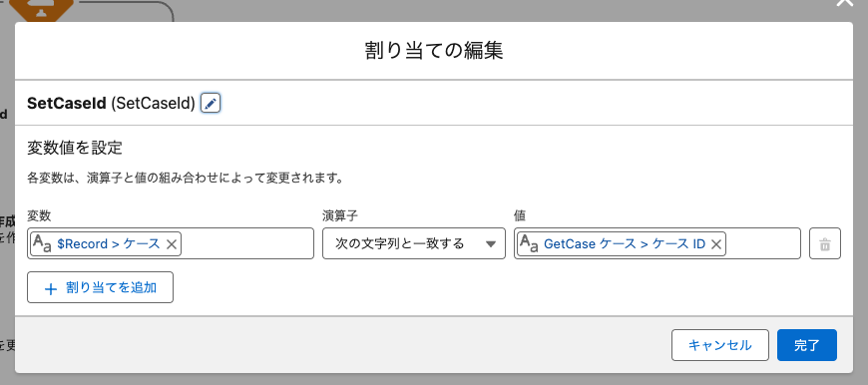Click the down arrow of the 演算子 combobox
This screenshot has width=868, height=385.
[x=491, y=244]
